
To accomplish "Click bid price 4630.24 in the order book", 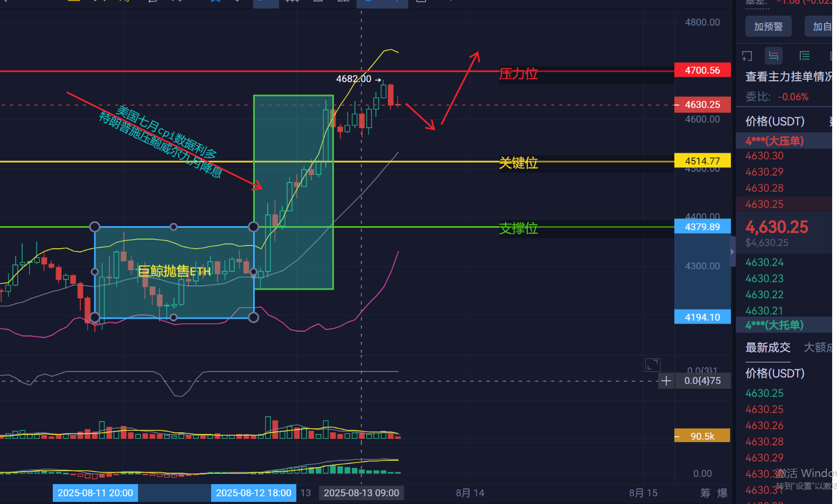I will click(764, 262).
